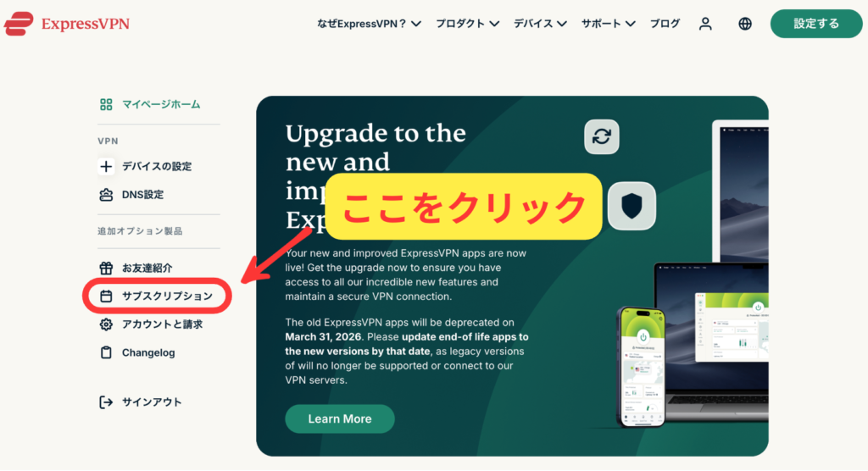Expand the サポート dropdown menu
The width and height of the screenshot is (868, 471).
(609, 24)
